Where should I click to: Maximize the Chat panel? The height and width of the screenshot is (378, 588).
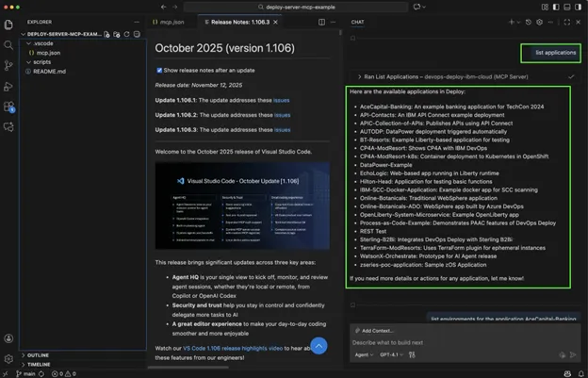567,22
